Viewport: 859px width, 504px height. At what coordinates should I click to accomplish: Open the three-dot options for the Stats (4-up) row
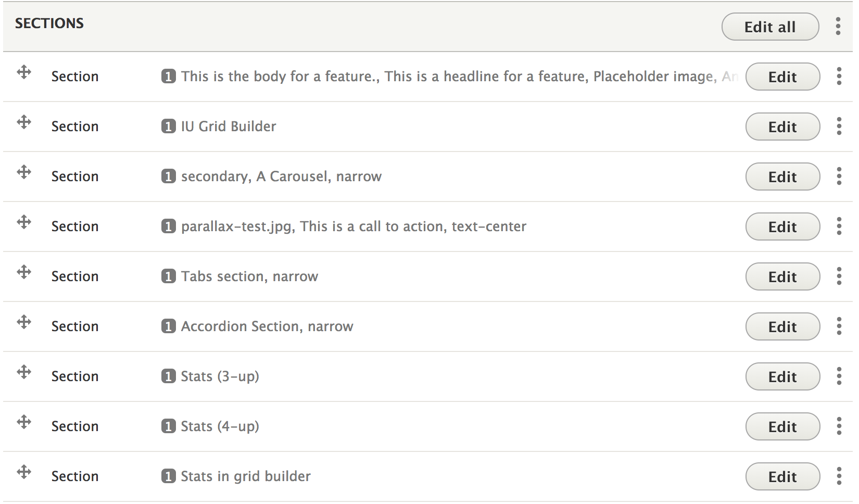tap(839, 426)
